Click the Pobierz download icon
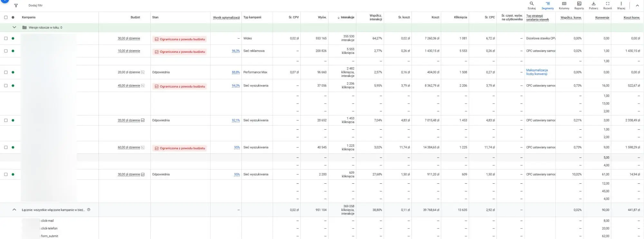 [x=593, y=4]
